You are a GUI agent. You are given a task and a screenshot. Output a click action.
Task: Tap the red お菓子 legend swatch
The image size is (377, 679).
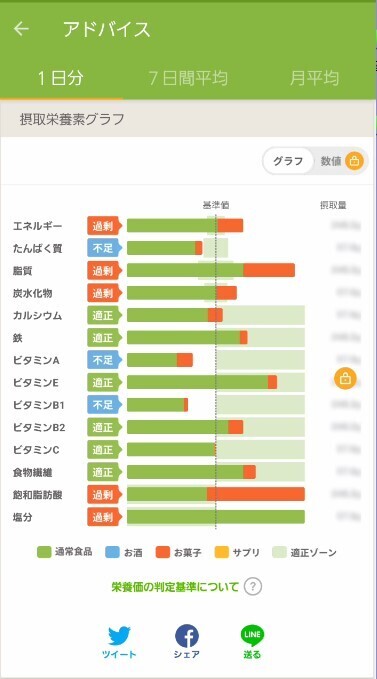pos(163,552)
